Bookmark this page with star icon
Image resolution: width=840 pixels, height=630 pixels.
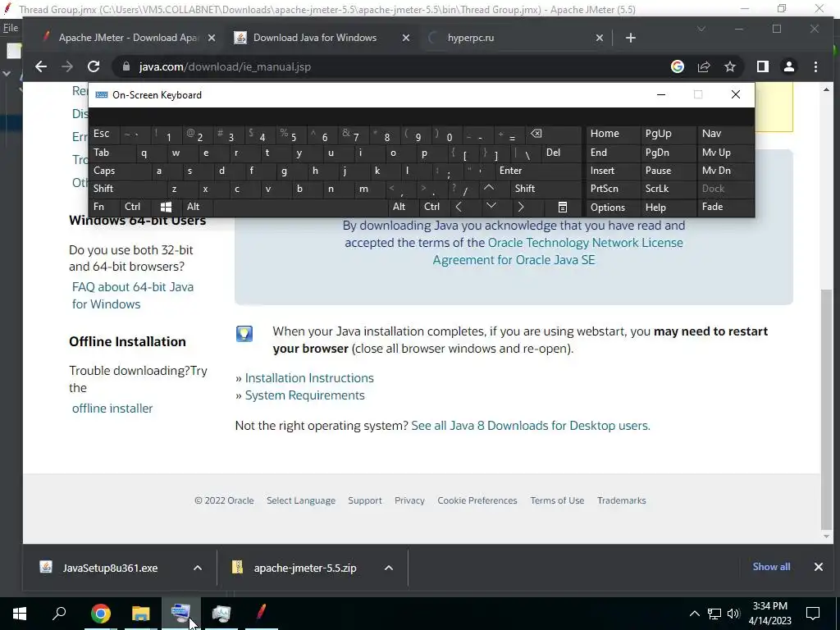pos(729,66)
